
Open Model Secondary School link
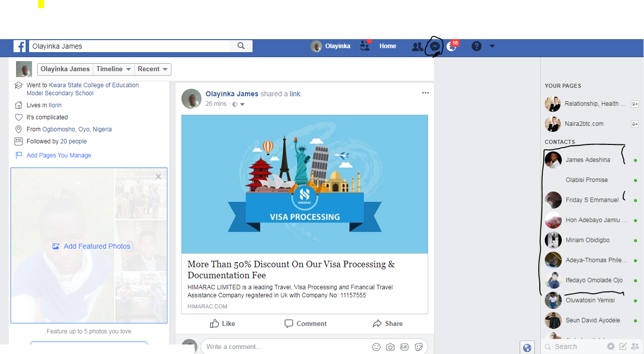pos(60,93)
